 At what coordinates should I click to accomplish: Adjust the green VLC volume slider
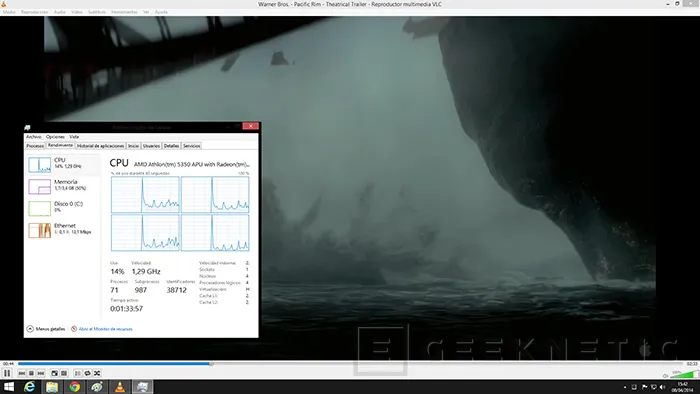click(x=684, y=374)
